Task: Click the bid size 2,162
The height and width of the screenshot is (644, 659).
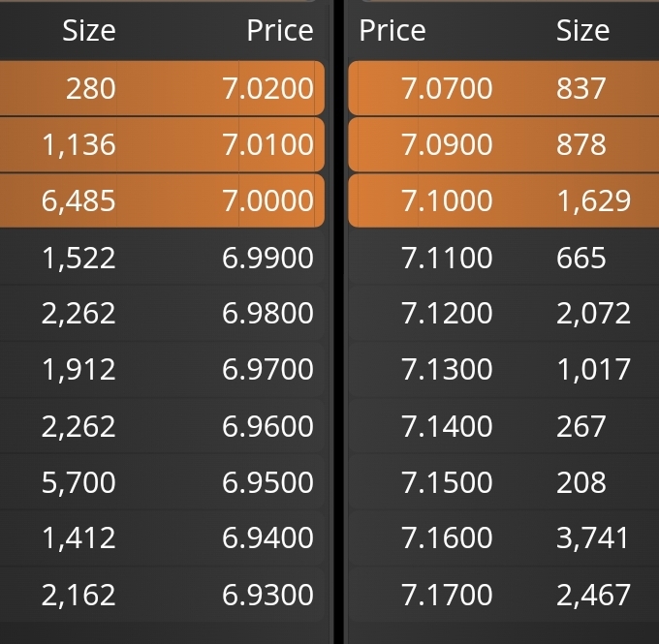Action: [x=78, y=595]
